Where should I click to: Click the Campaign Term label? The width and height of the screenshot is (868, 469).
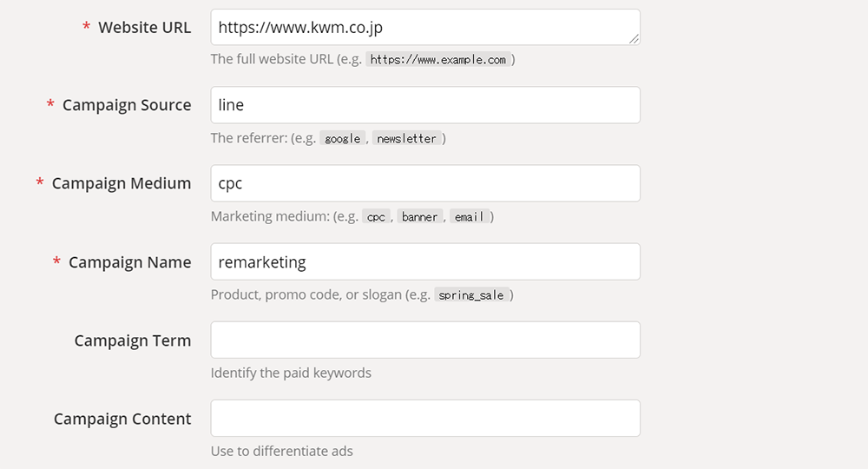133,340
